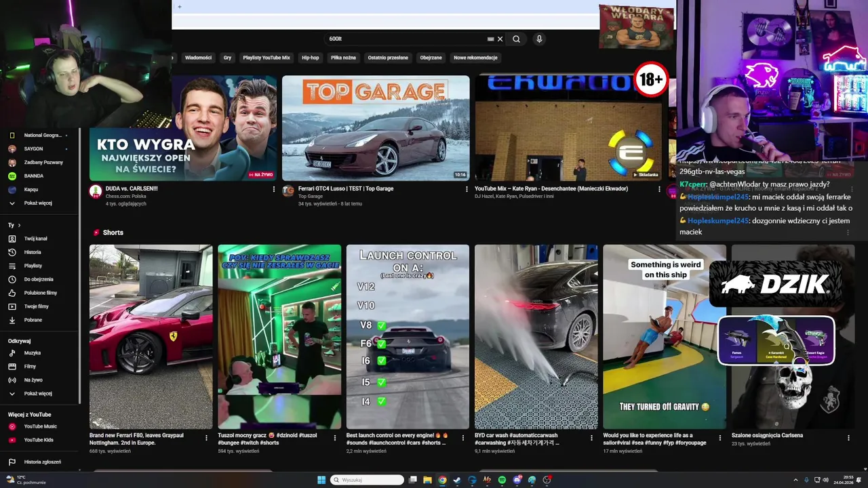
Task: Open options for Best launch control short
Action: point(463,438)
